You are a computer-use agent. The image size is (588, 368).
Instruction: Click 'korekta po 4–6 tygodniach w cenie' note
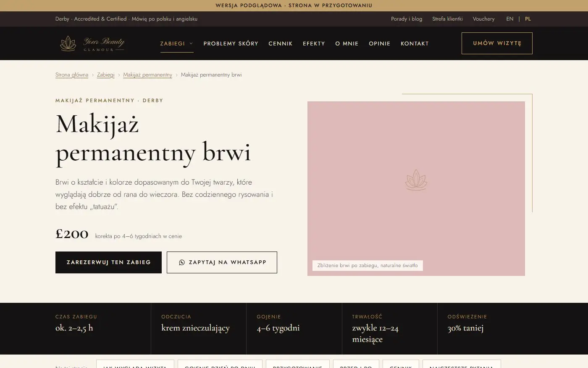[x=139, y=236]
